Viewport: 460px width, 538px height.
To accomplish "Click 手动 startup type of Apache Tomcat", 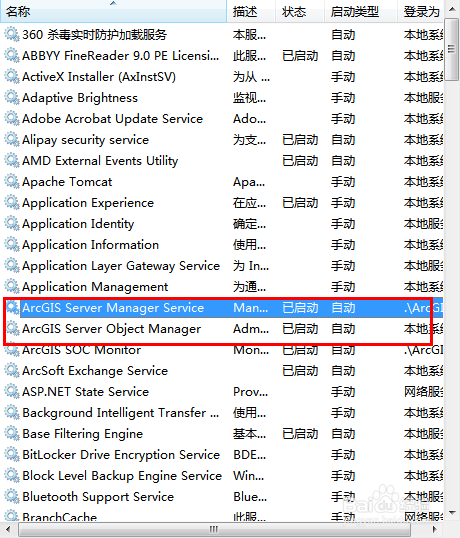I will click(x=343, y=182).
